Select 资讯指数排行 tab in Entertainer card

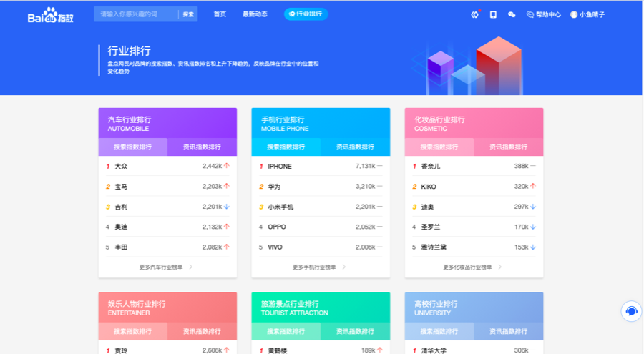click(x=202, y=331)
